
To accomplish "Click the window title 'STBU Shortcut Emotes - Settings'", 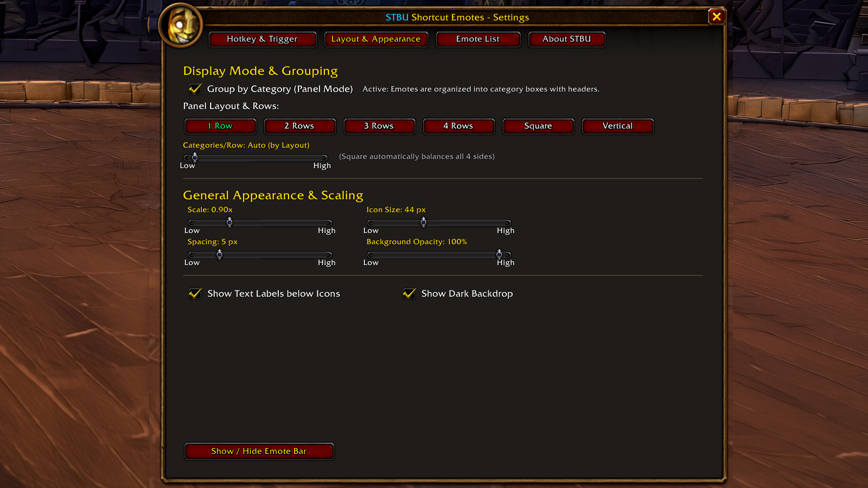I will (x=457, y=17).
